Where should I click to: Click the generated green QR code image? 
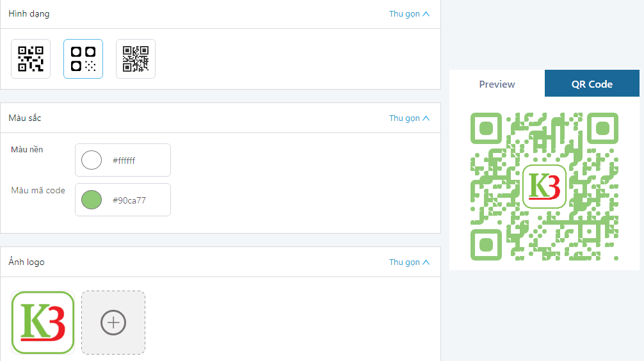click(544, 186)
